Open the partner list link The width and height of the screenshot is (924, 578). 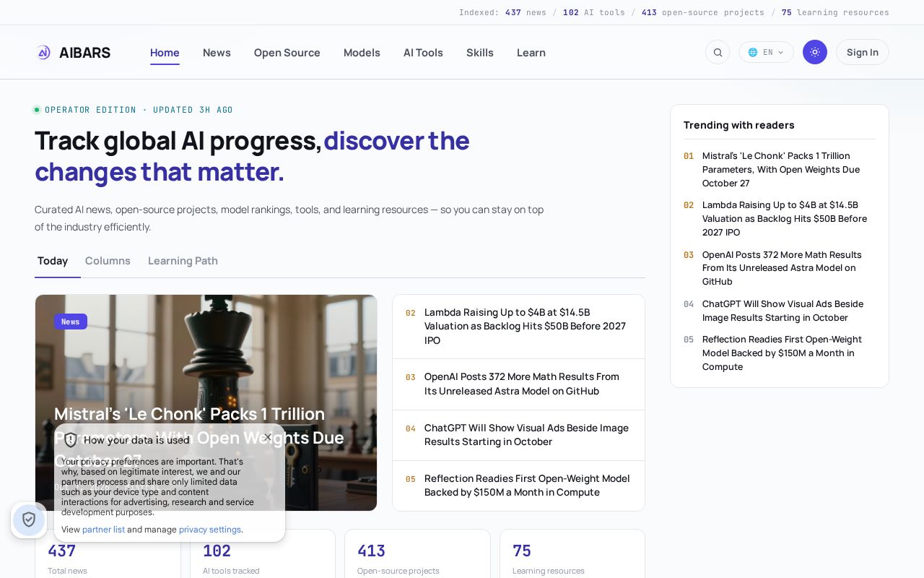(x=103, y=530)
